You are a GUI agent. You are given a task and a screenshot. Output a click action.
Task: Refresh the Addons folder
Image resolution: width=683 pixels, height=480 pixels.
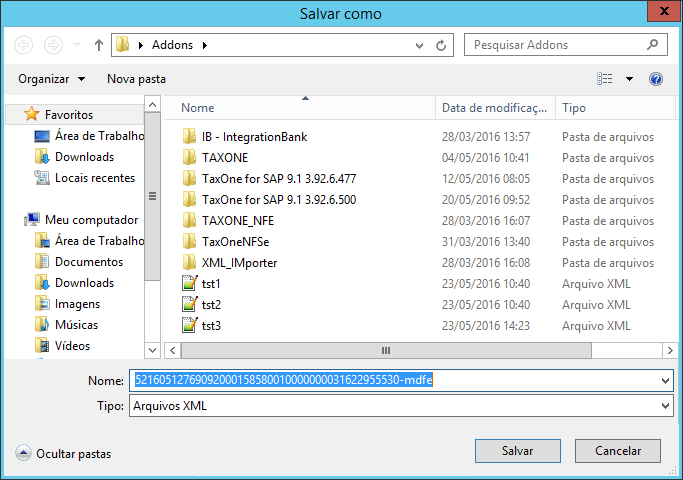441,45
